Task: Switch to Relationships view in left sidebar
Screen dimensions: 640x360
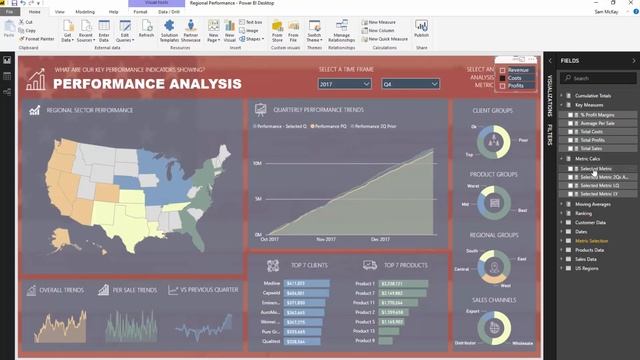Action: (7, 92)
